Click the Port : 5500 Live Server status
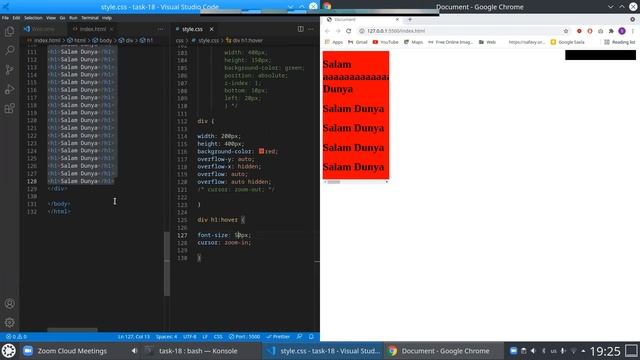This screenshot has height=360, width=640. [x=244, y=337]
